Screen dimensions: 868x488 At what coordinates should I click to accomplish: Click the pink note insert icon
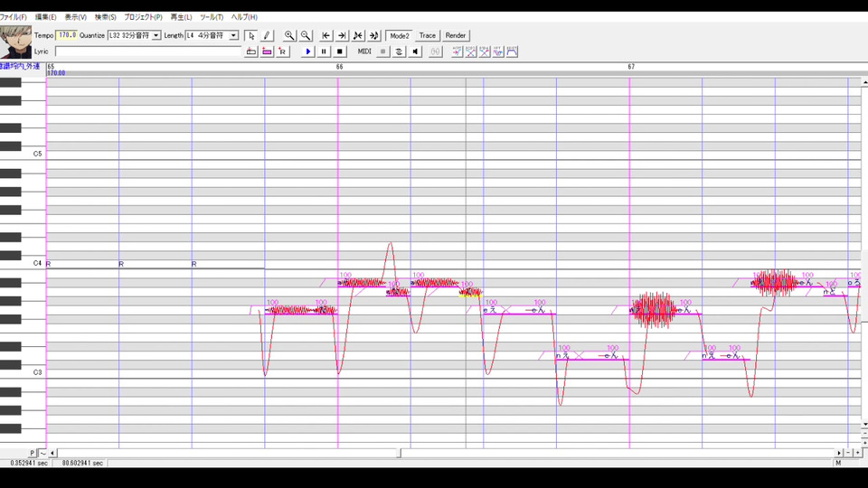(267, 52)
